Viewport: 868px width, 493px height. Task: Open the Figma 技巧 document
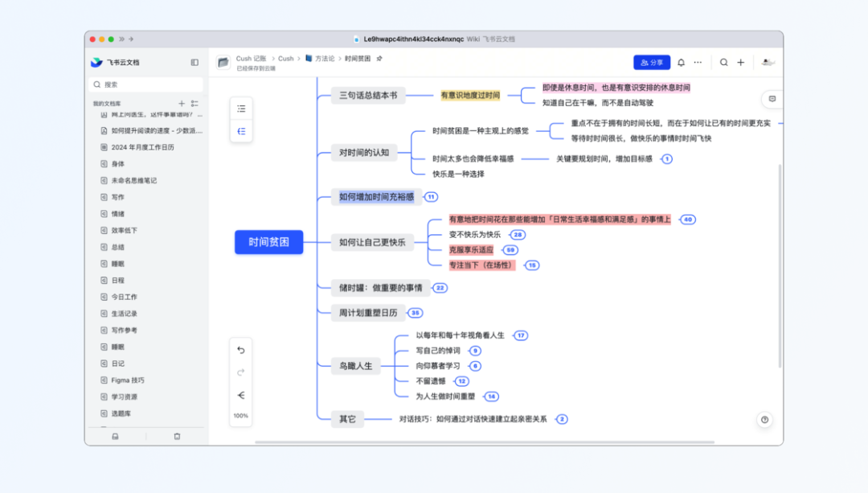[x=128, y=380]
